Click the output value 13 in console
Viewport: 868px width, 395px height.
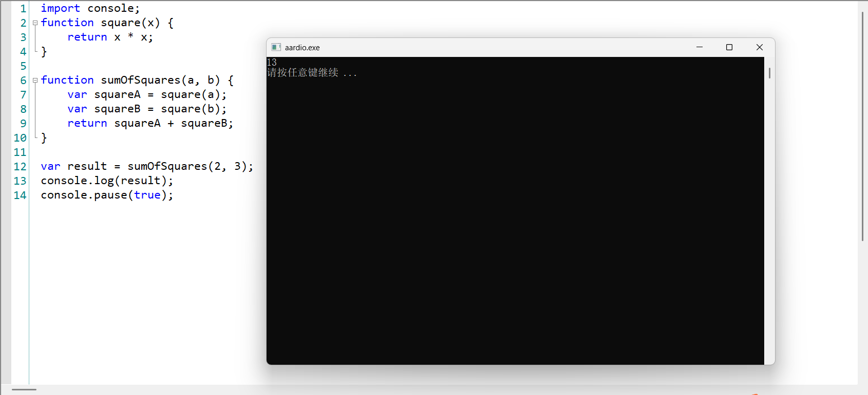point(272,62)
